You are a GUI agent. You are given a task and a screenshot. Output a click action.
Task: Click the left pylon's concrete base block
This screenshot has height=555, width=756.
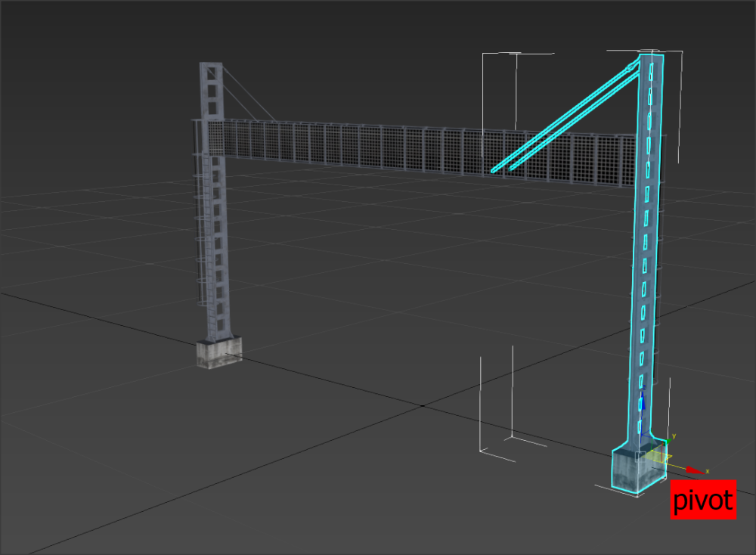pos(218,352)
